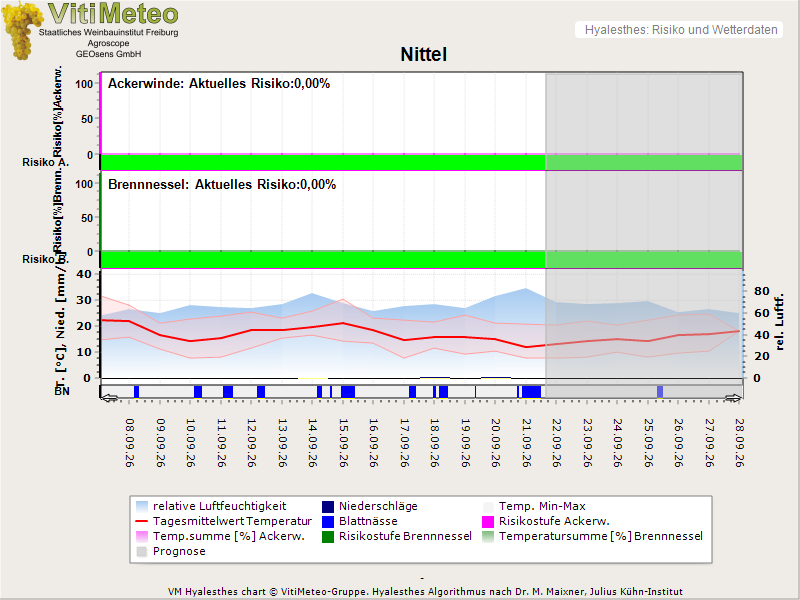Click the Hyalesthes: Risiko und Wetterdaten label
800x600 pixels.
click(x=681, y=30)
